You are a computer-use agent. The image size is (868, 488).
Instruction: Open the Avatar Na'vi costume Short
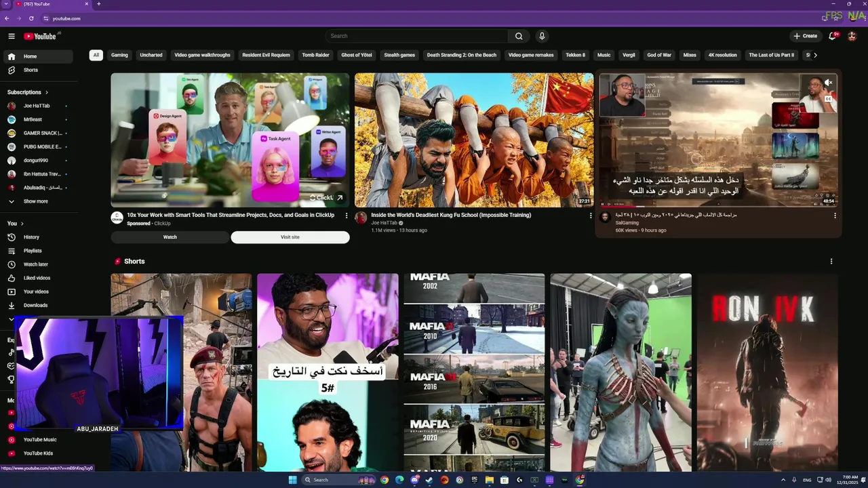pyautogui.click(x=620, y=373)
